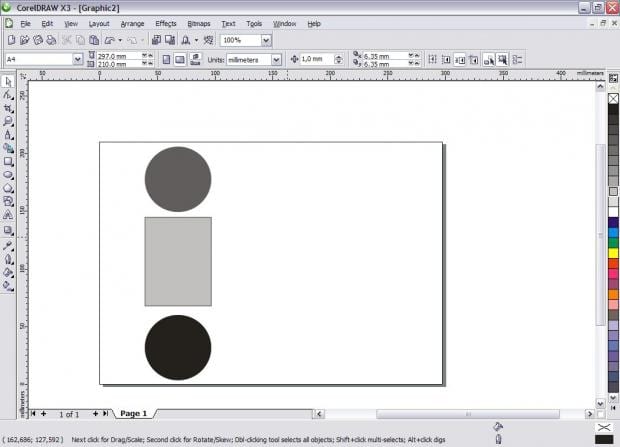Screen dimensions: 620x447
Task: Open the Layout menu
Action: click(x=99, y=24)
